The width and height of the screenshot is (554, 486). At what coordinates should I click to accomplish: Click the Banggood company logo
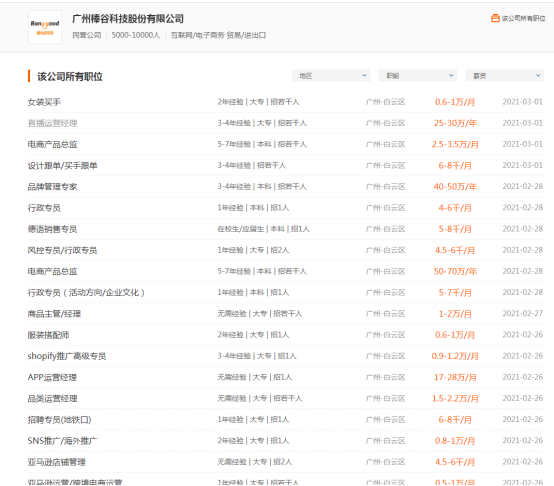tap(45, 27)
